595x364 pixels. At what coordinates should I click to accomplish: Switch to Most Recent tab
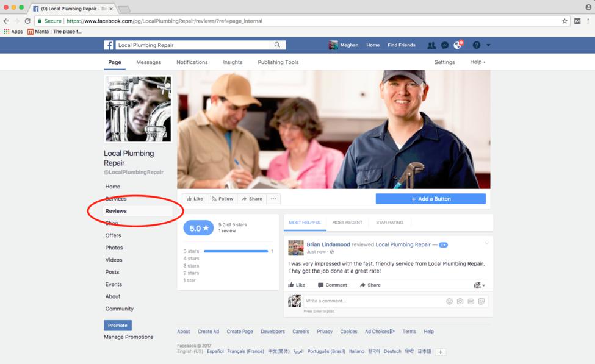click(x=347, y=223)
